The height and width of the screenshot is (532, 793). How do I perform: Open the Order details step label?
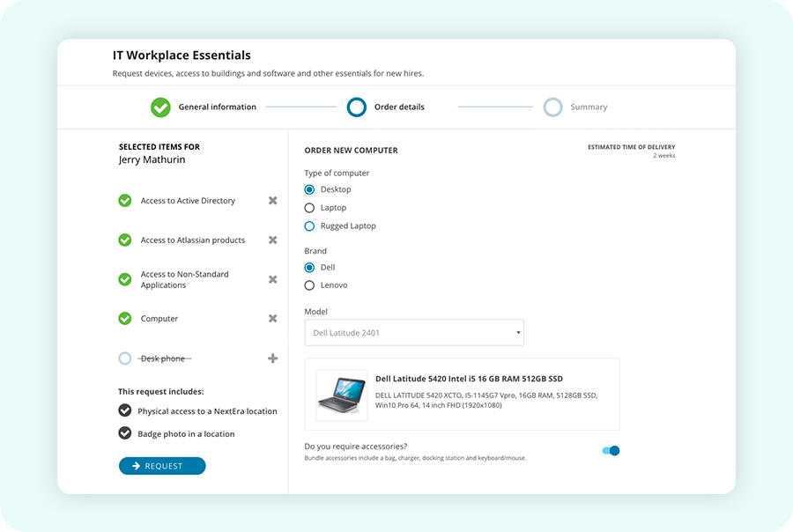399,107
